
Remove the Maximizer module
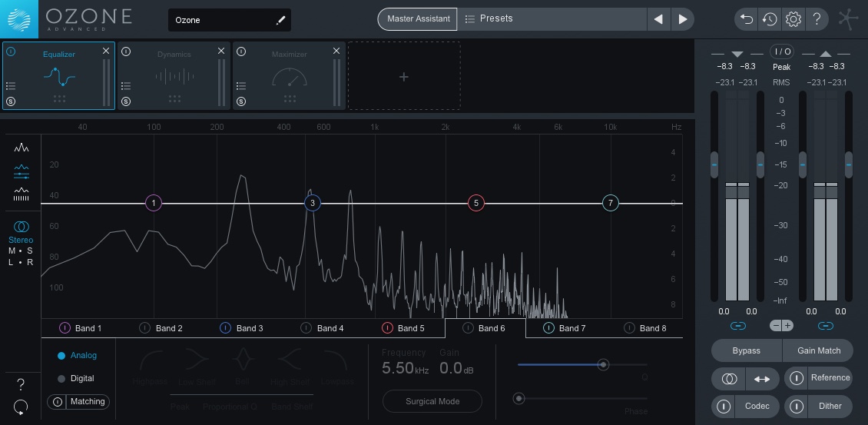[336, 51]
